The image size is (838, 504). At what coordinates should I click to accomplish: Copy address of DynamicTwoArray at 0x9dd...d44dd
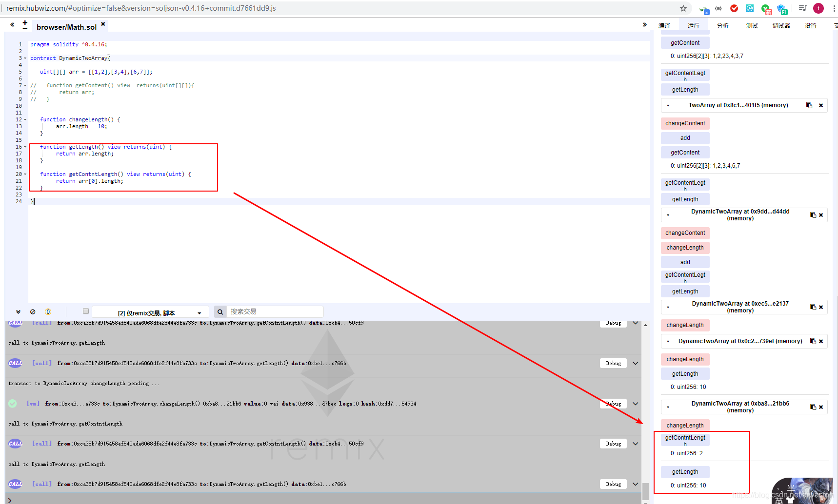[x=813, y=215]
